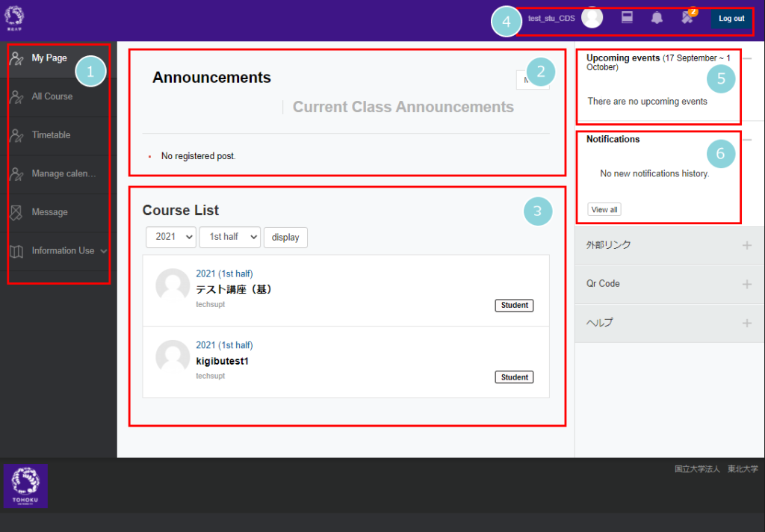Image resolution: width=765 pixels, height=532 pixels.
Task: Click View all under Notifications
Action: (604, 210)
